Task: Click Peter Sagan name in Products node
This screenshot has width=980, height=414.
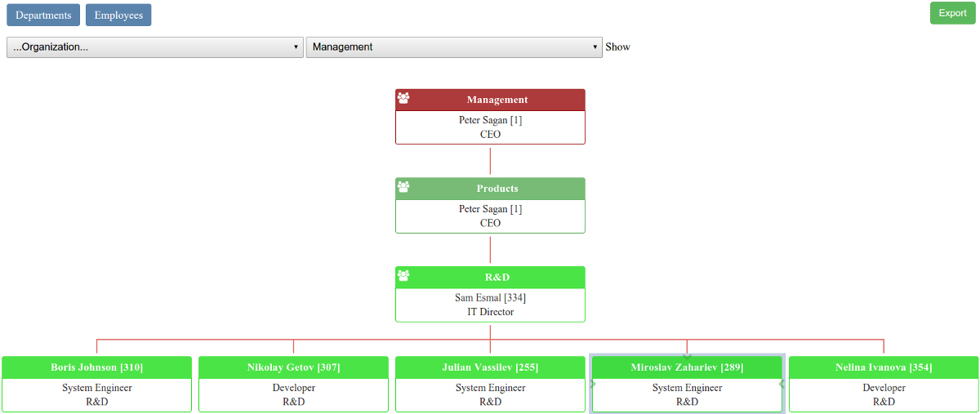Action: coord(483,209)
